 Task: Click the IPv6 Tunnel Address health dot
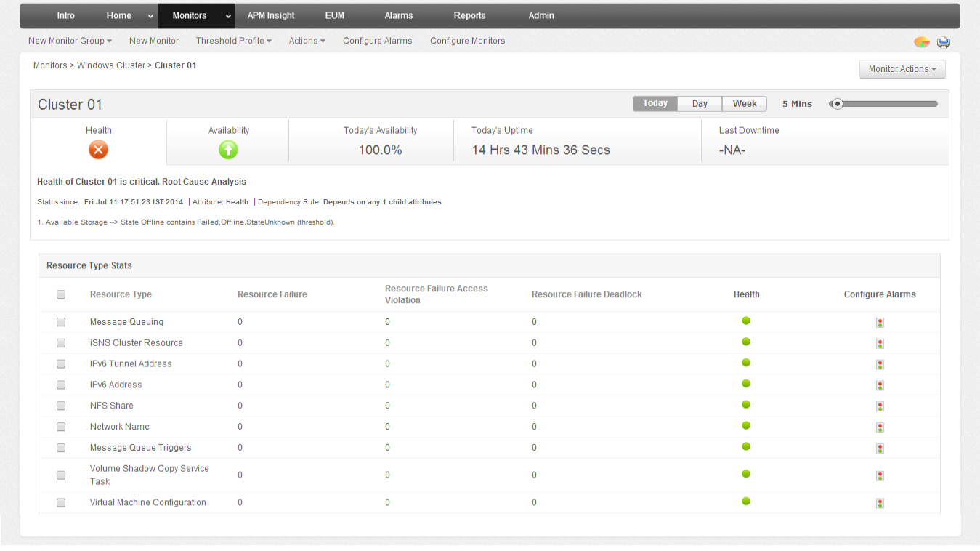coord(746,363)
